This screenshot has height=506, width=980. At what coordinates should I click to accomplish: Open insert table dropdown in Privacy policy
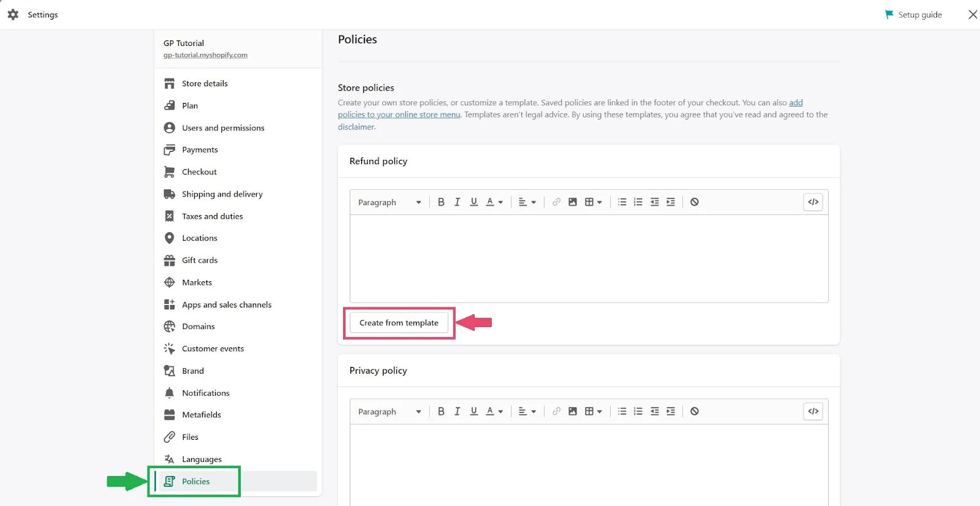pyautogui.click(x=593, y=412)
